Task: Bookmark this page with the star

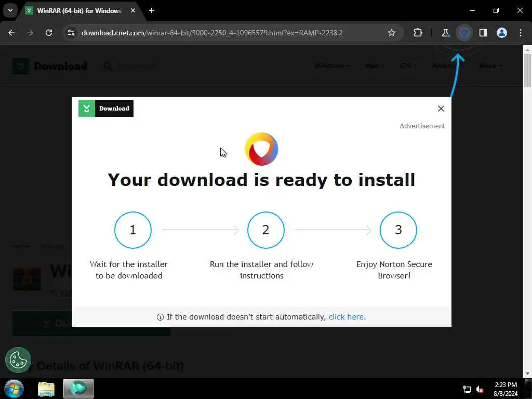Action: coord(392,33)
